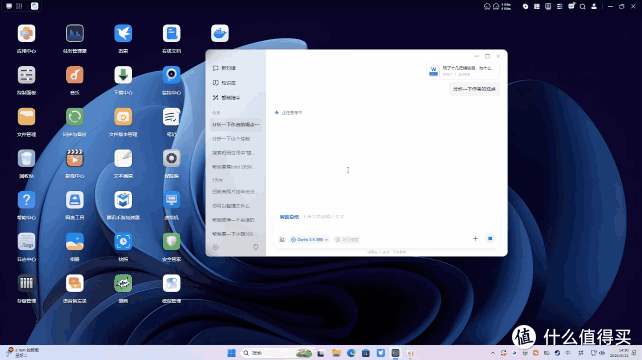Screen dimensions: 642x360
Task: Open Microsoft Edge from the taskbar
Action: 351,353
